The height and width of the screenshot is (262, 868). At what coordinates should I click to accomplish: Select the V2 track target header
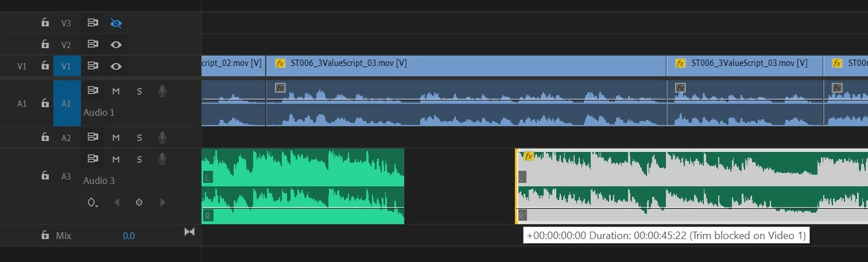point(66,44)
